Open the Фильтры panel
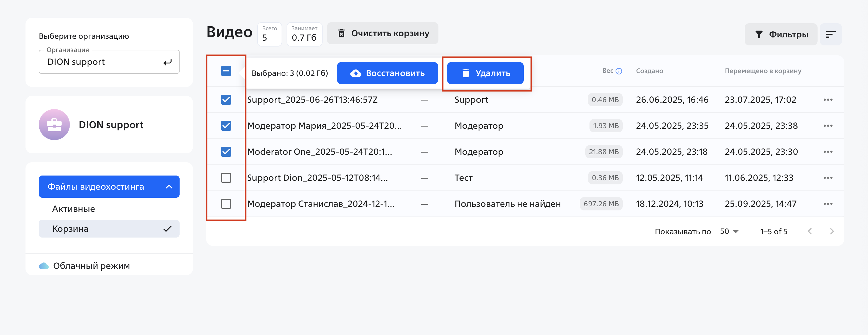Image resolution: width=868 pixels, height=335 pixels. [x=780, y=34]
